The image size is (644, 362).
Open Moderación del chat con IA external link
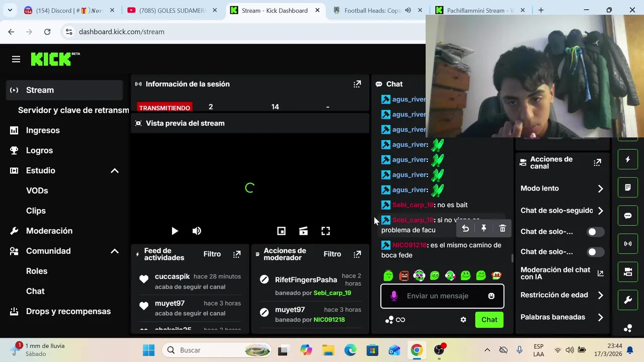pyautogui.click(x=600, y=273)
